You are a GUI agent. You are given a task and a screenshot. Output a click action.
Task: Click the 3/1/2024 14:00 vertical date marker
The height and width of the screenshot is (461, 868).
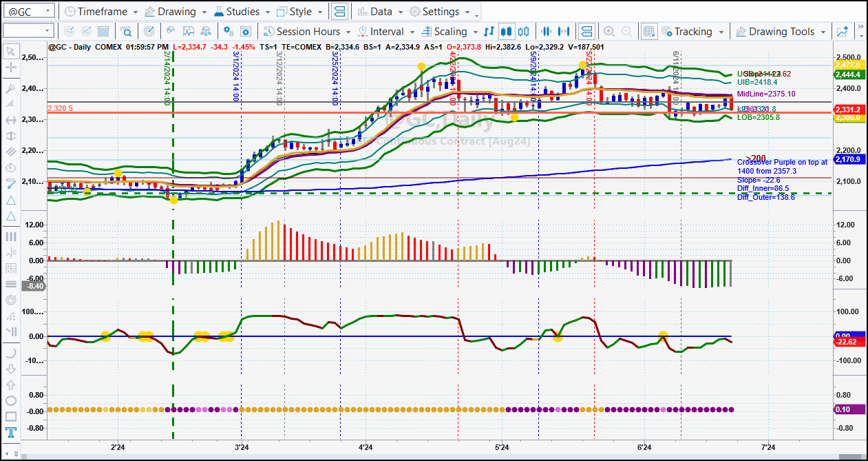click(x=236, y=76)
